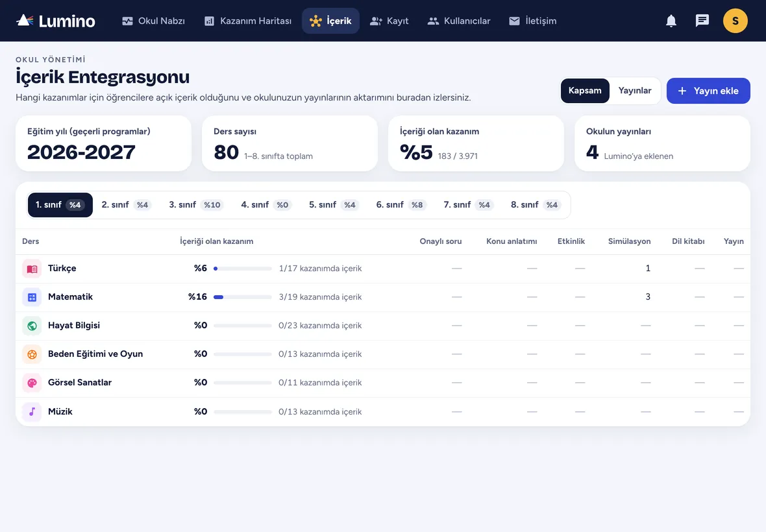The height and width of the screenshot is (532, 766).
Task: Select the 7. sınıf tab
Action: tap(468, 205)
